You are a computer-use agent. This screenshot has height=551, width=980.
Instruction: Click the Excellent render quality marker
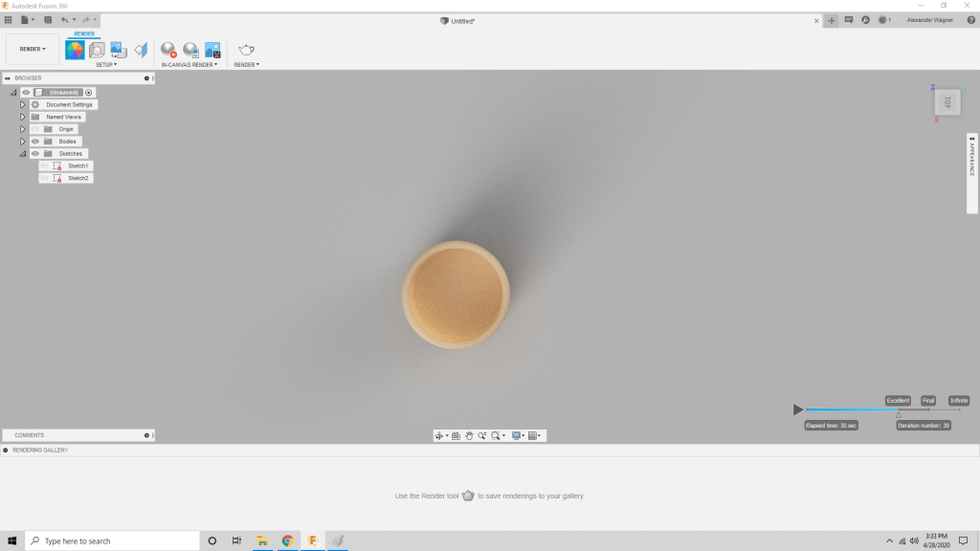pos(898,401)
